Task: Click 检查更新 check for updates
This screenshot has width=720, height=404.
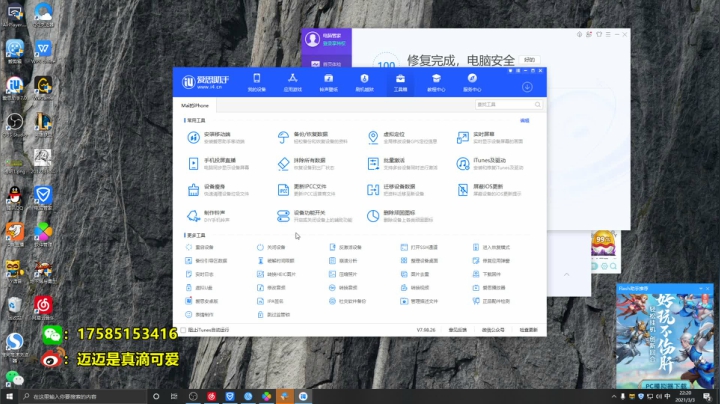Action: (529, 330)
